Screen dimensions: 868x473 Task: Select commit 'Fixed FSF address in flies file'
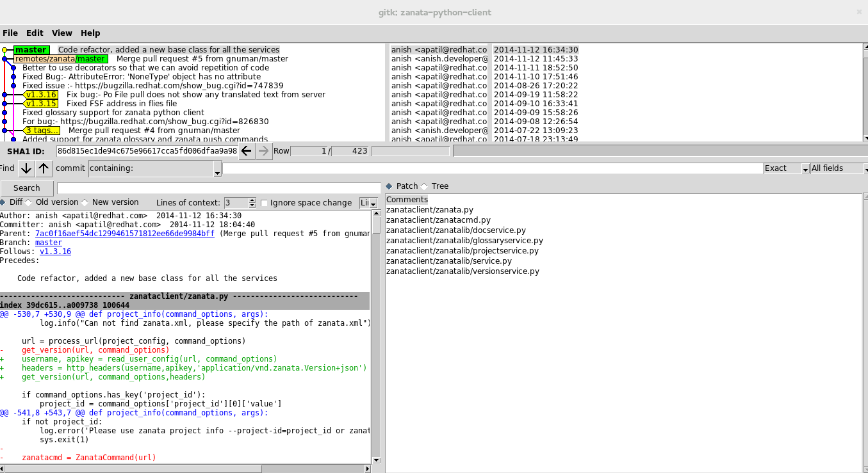[122, 104]
